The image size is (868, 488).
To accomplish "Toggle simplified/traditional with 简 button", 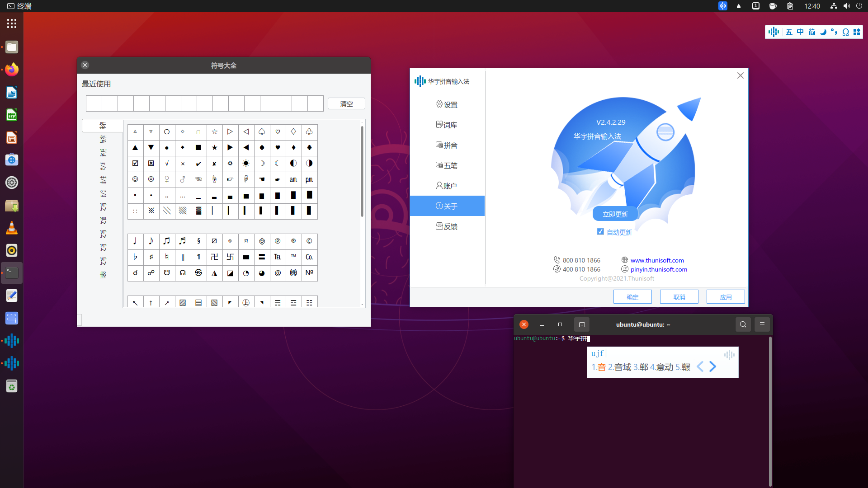I will pos(812,32).
